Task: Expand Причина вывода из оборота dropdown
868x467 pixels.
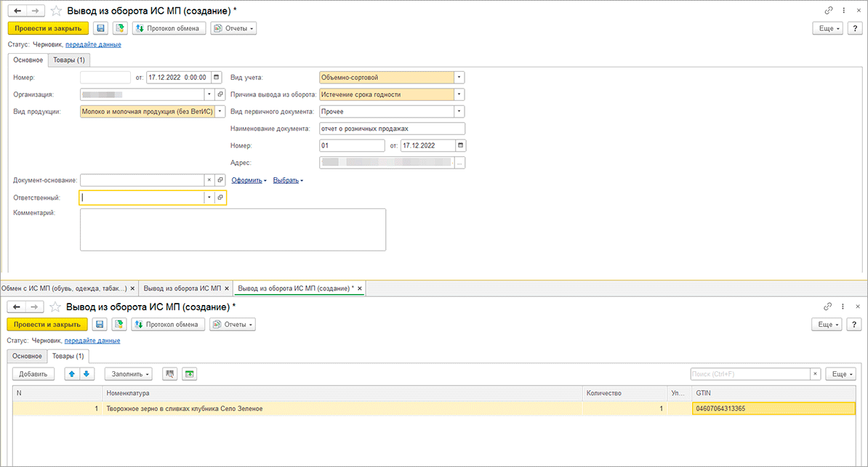Action: click(x=459, y=94)
